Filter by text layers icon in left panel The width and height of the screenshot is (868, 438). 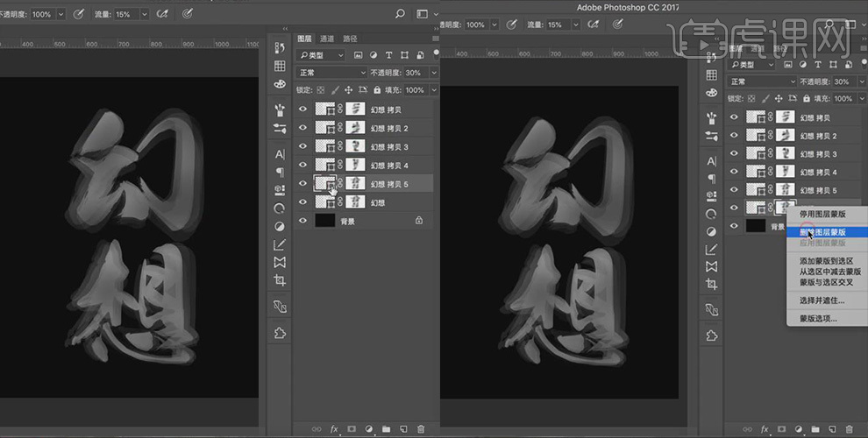[x=390, y=55]
